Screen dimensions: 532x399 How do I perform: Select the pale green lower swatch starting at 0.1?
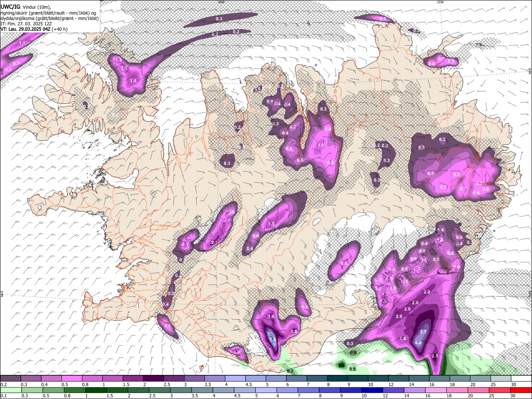pyautogui.click(x=10, y=390)
